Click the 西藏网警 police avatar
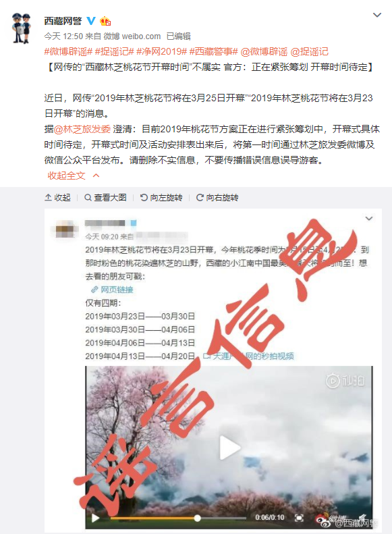 pyautogui.click(x=22, y=28)
